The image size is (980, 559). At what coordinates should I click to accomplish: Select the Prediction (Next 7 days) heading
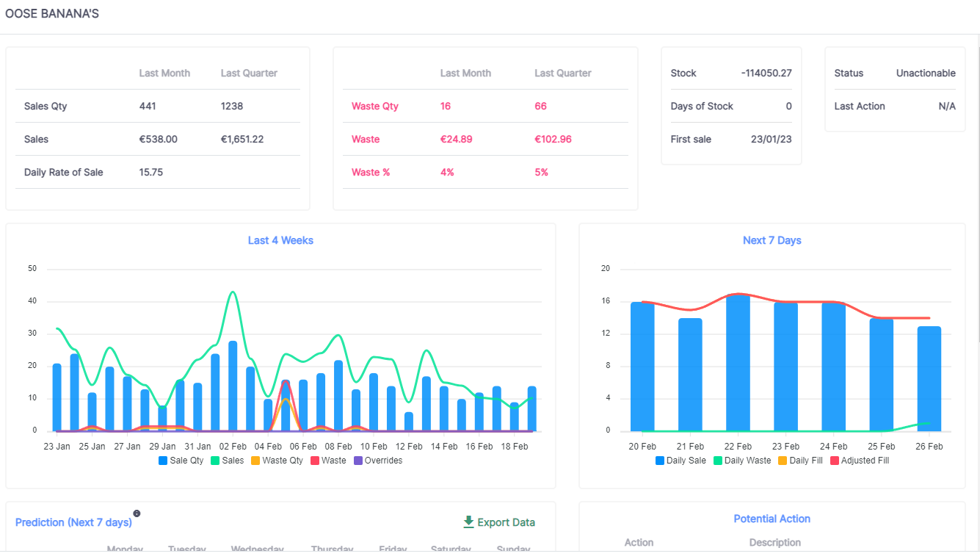[73, 522]
